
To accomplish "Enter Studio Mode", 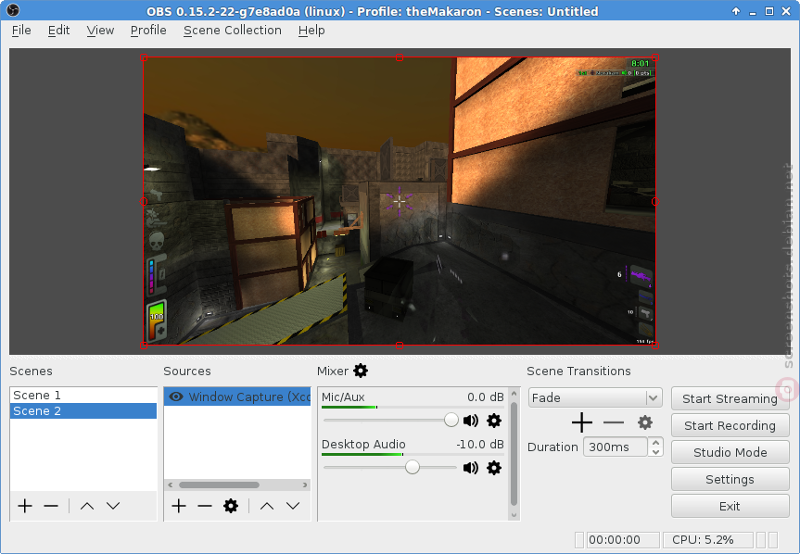I will (x=730, y=452).
